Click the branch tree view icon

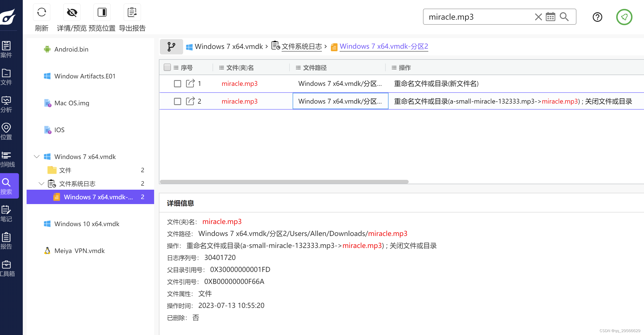tap(171, 47)
